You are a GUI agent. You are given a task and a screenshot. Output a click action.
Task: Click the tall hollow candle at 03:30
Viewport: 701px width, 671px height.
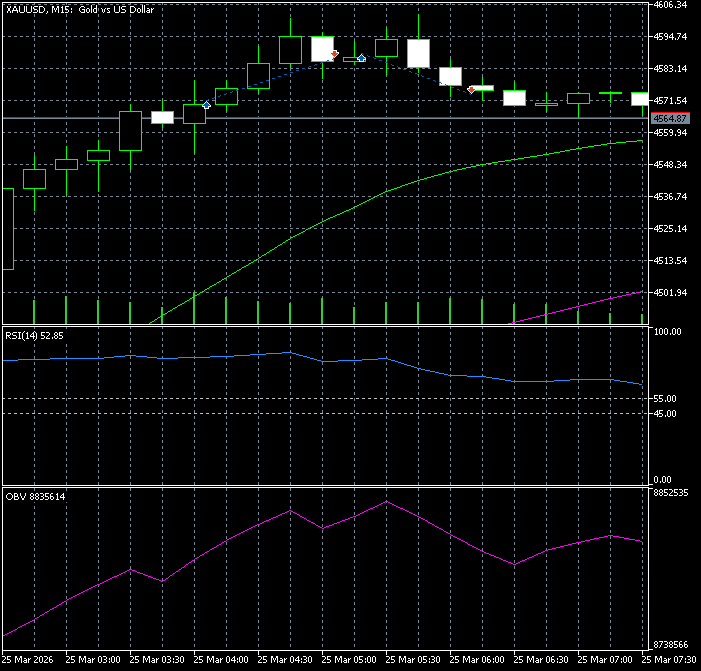point(131,131)
